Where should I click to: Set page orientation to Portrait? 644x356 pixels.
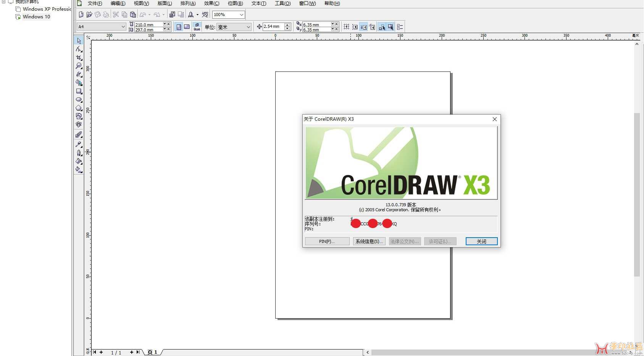point(179,27)
